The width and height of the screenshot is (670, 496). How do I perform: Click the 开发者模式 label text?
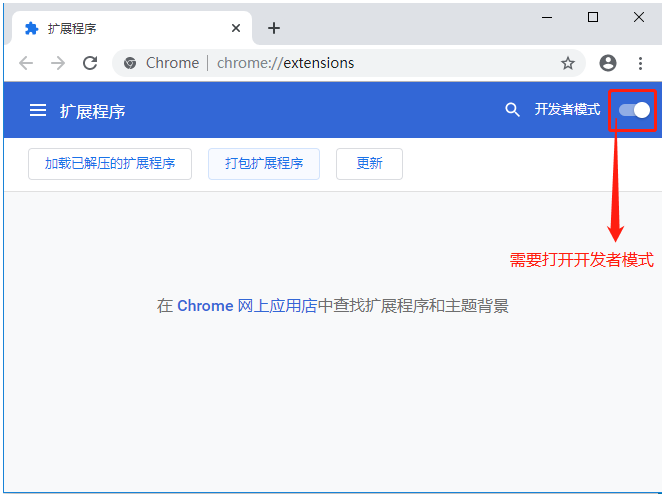click(567, 109)
